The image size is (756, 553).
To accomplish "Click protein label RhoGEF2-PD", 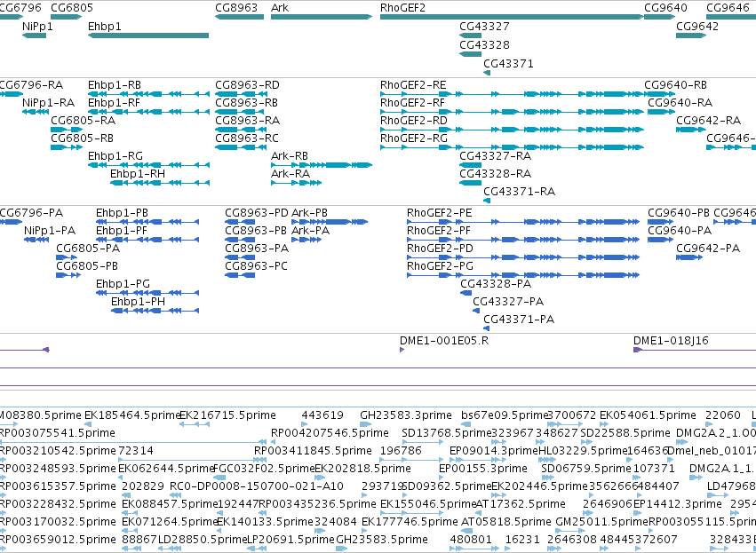I will (x=441, y=249).
